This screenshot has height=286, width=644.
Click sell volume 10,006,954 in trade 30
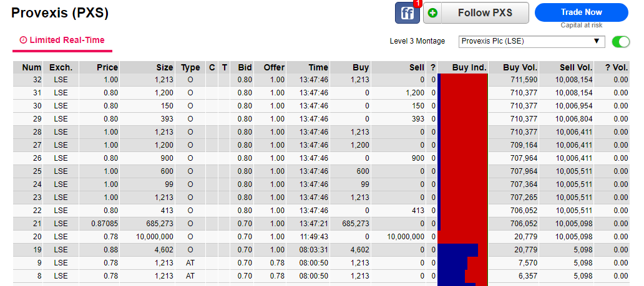point(574,106)
